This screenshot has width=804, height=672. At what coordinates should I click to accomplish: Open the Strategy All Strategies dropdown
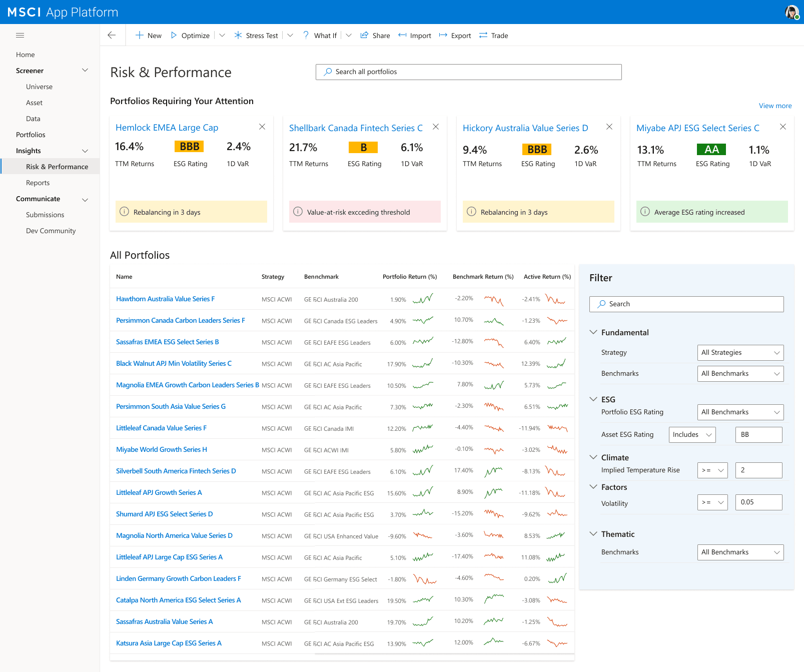pos(740,353)
